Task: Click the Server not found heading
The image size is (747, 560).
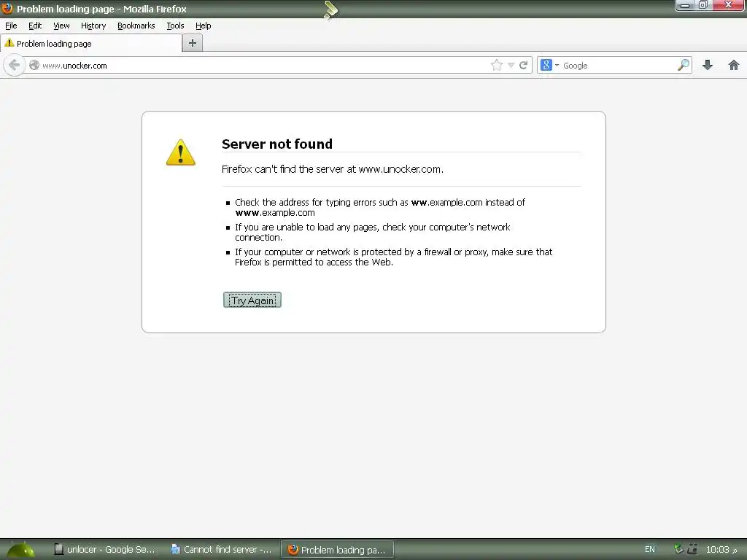Action: tap(277, 144)
